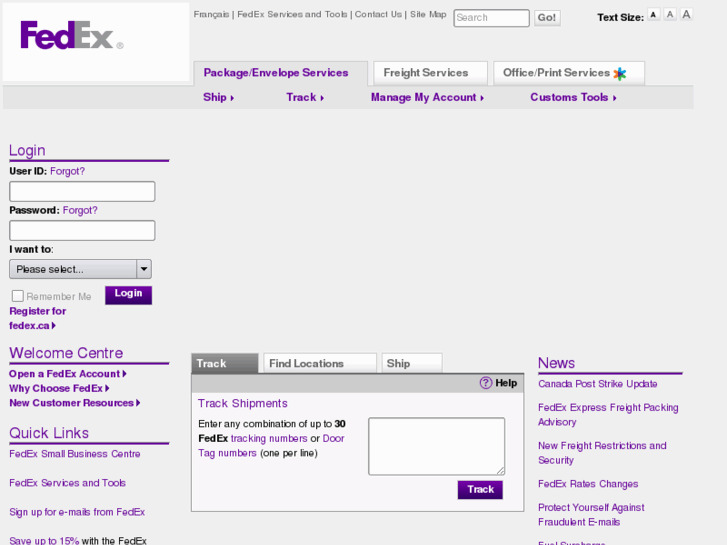Click the 'News' heading
The height and width of the screenshot is (545, 727).
pos(556,363)
